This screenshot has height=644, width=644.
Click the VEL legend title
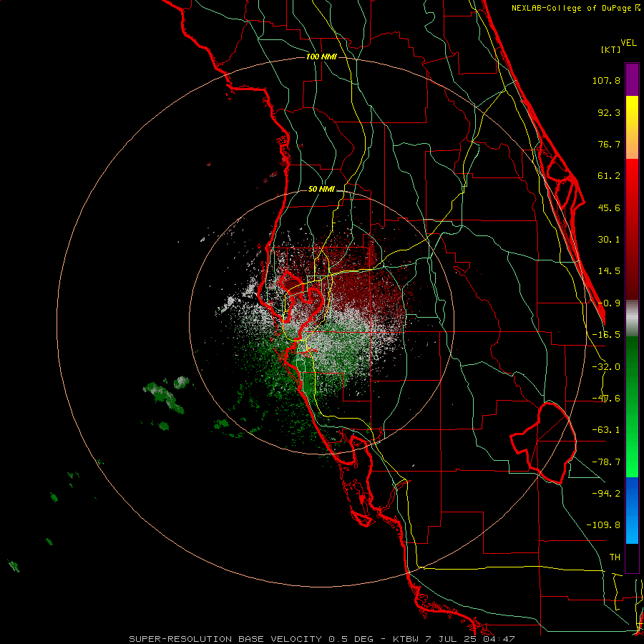click(x=628, y=43)
